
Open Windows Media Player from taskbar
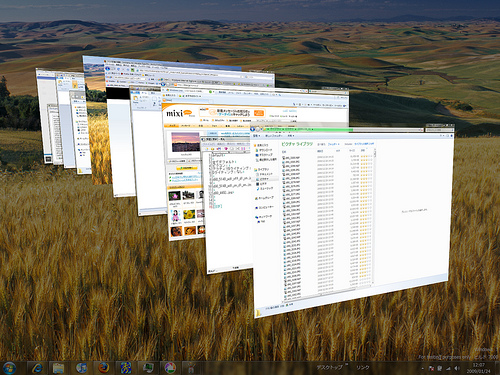click(x=81, y=368)
